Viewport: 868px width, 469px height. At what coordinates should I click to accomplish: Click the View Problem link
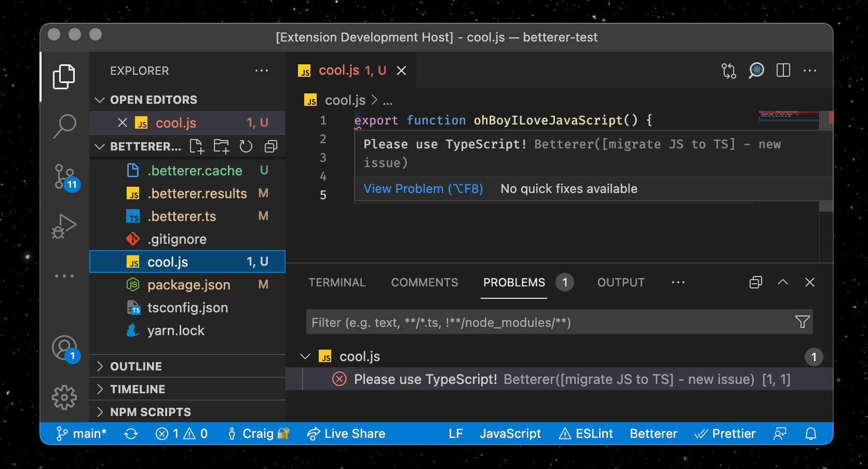pyautogui.click(x=423, y=189)
